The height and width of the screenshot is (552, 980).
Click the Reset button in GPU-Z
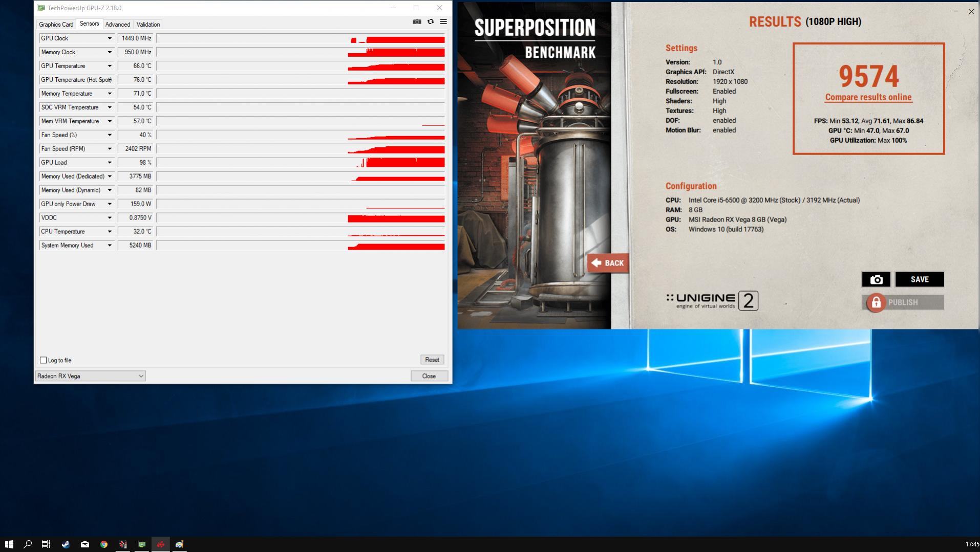pos(432,360)
